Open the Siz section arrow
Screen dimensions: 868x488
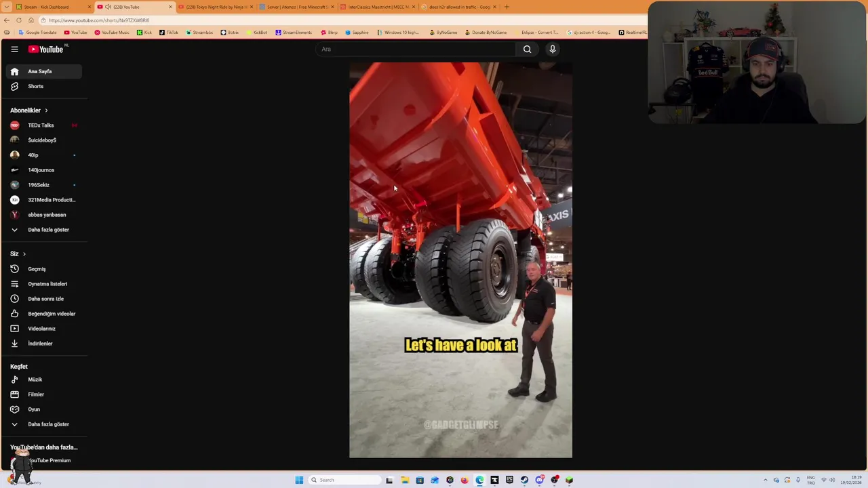[x=24, y=254]
